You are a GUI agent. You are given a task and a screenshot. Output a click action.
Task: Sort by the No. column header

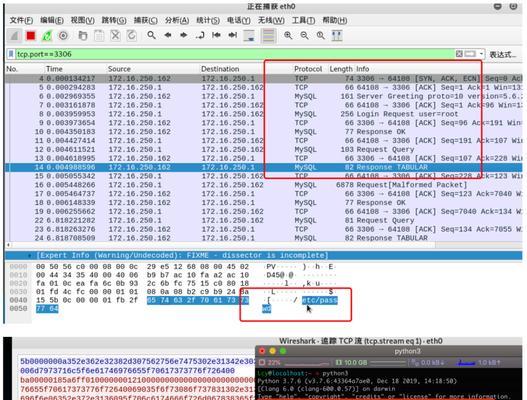(12, 69)
